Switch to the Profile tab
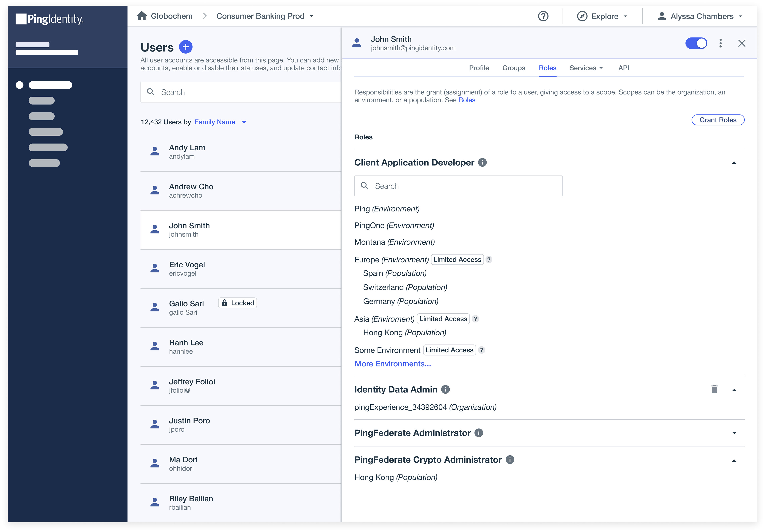 point(479,68)
